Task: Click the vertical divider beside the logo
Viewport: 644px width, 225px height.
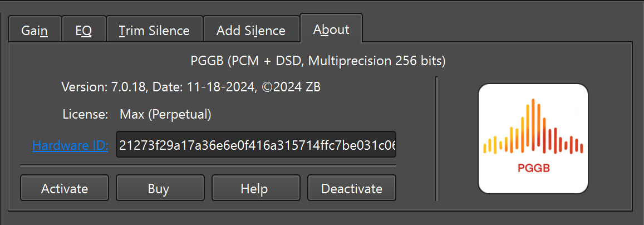Action: [x=436, y=139]
